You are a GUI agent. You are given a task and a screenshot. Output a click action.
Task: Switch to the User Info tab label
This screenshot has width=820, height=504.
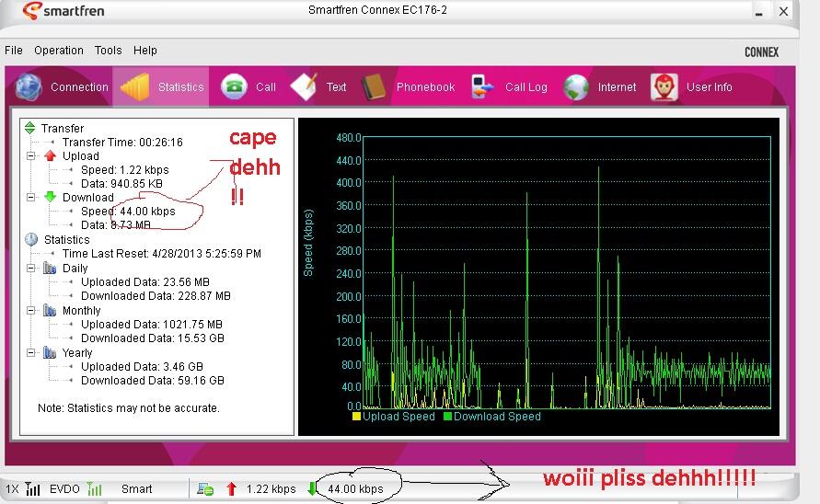point(710,86)
